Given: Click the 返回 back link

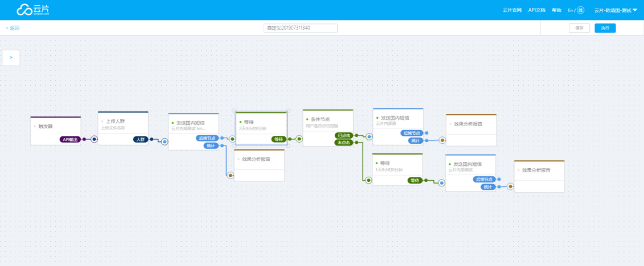Looking at the screenshot, I should [x=13, y=28].
